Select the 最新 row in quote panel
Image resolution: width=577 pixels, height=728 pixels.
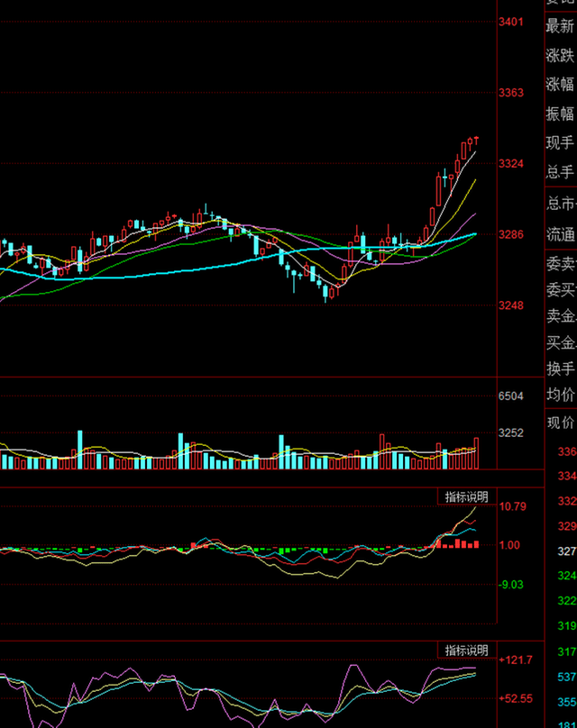560,27
